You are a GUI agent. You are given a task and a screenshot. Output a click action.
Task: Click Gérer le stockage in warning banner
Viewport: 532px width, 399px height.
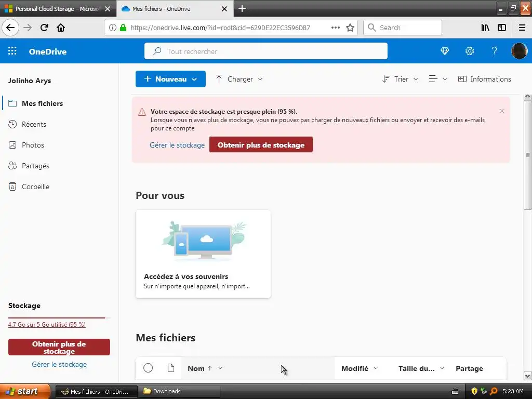click(x=177, y=145)
